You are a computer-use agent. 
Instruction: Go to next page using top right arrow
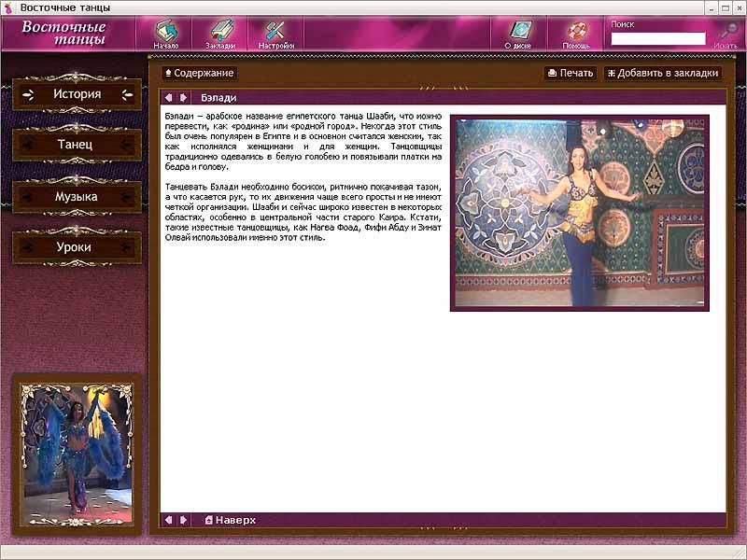(x=184, y=97)
